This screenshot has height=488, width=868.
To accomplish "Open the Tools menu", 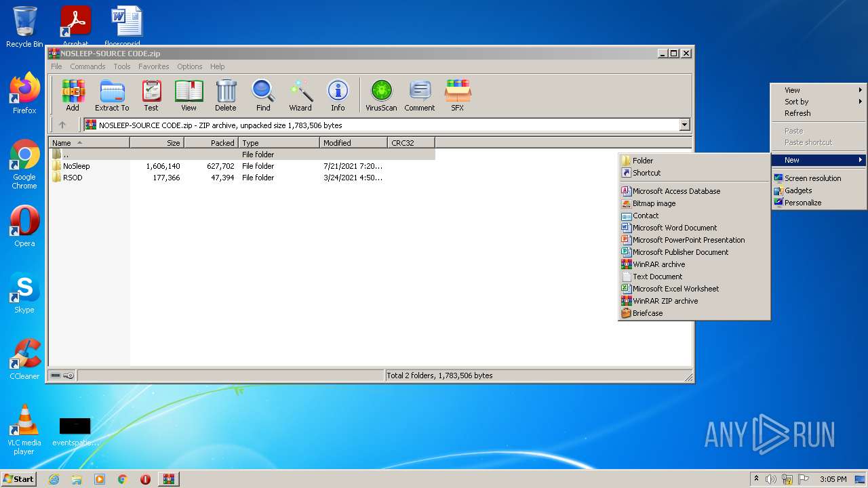I will click(122, 66).
